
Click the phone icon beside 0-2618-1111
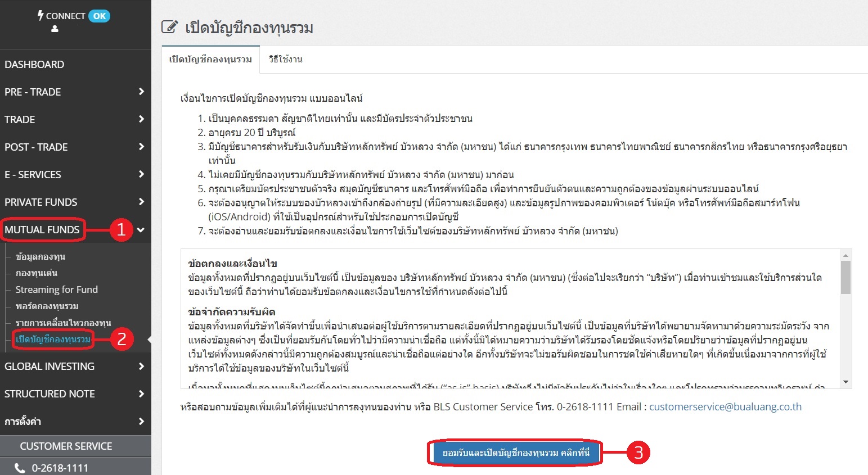tap(20, 468)
